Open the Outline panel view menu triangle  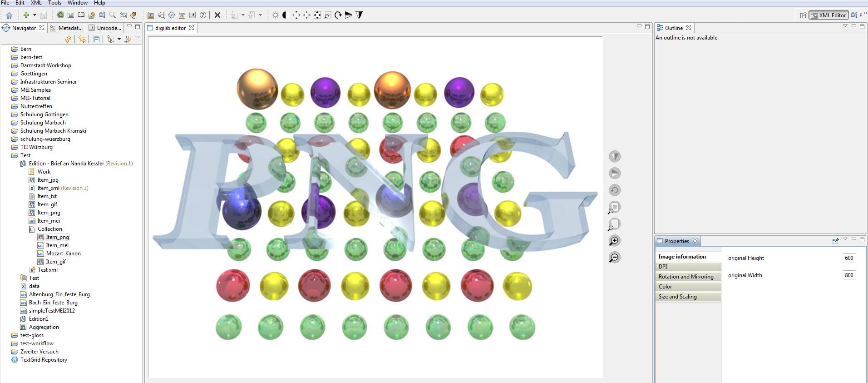[x=845, y=26]
